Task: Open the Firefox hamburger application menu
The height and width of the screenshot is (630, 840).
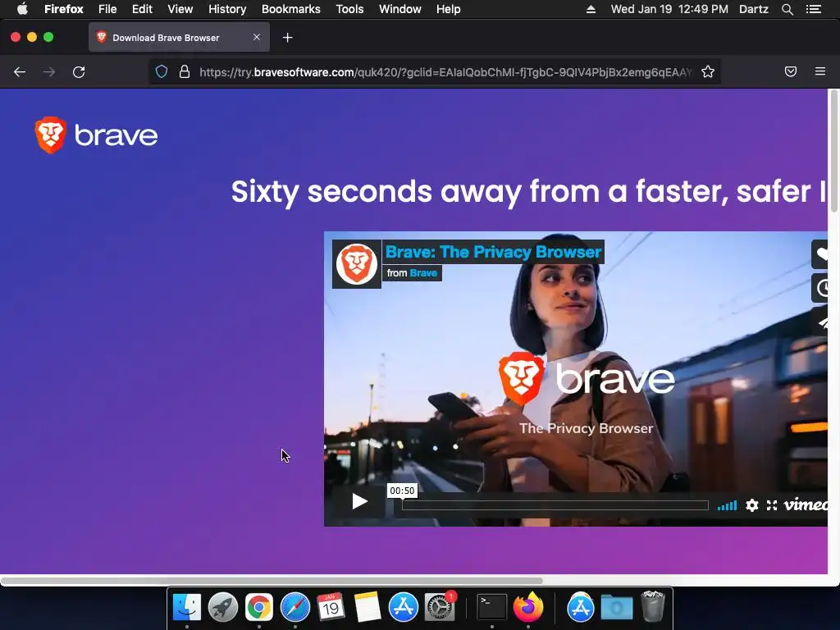Action: point(820,71)
